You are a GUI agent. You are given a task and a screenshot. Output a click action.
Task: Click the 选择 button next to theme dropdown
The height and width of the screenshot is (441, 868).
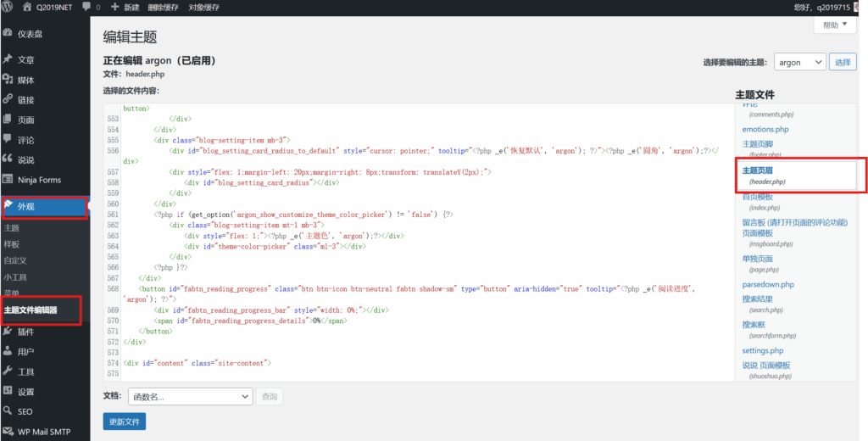coord(842,62)
